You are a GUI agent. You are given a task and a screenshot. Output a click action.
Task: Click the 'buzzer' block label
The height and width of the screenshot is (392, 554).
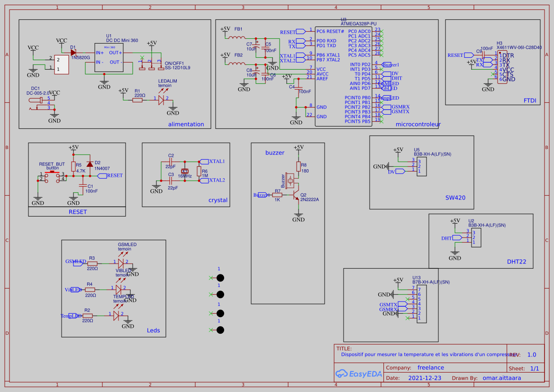pyautogui.click(x=275, y=153)
